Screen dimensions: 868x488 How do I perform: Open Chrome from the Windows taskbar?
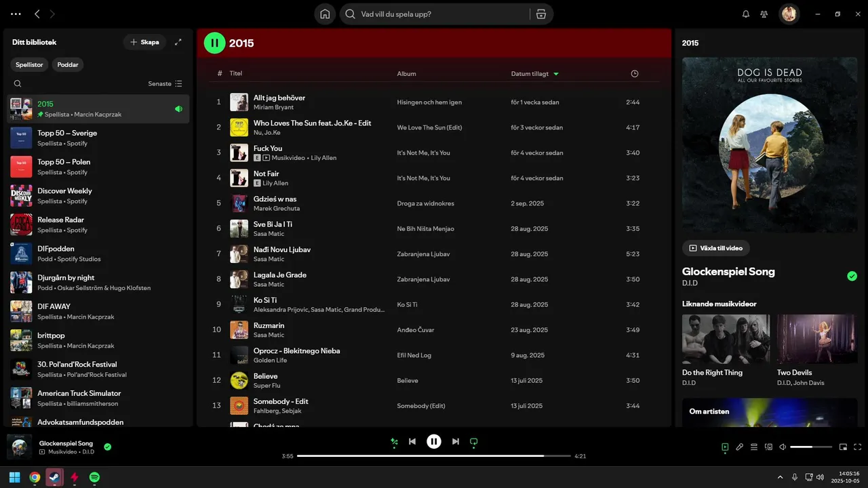[x=35, y=477]
